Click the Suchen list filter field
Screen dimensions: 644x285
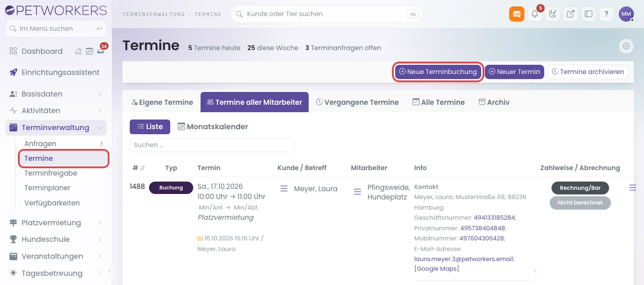click(212, 145)
